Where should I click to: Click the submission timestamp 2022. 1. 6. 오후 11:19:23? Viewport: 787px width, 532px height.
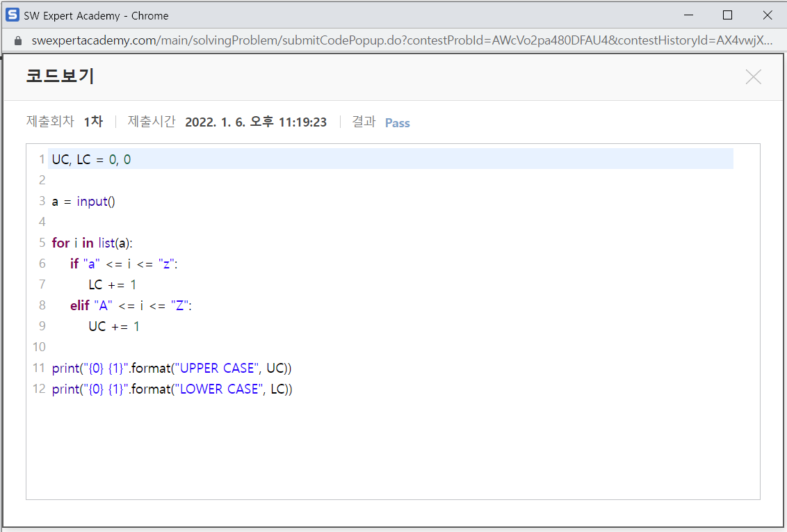(x=256, y=122)
